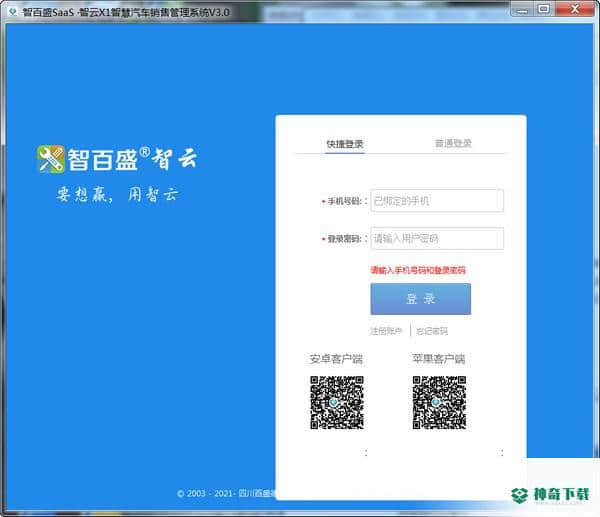
Task: Focus the 手机号码 input field
Action: pos(437,201)
